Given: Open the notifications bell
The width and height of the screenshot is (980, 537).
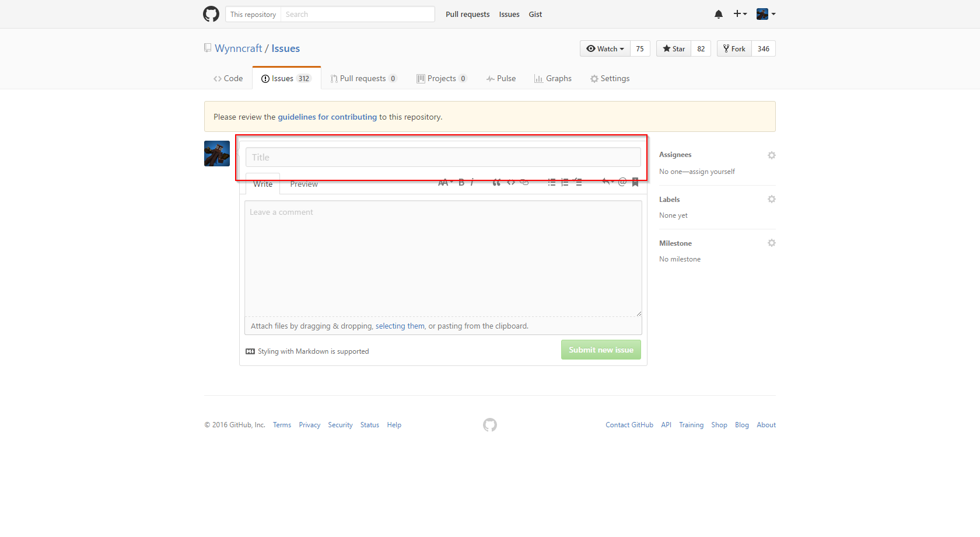Looking at the screenshot, I should point(719,14).
